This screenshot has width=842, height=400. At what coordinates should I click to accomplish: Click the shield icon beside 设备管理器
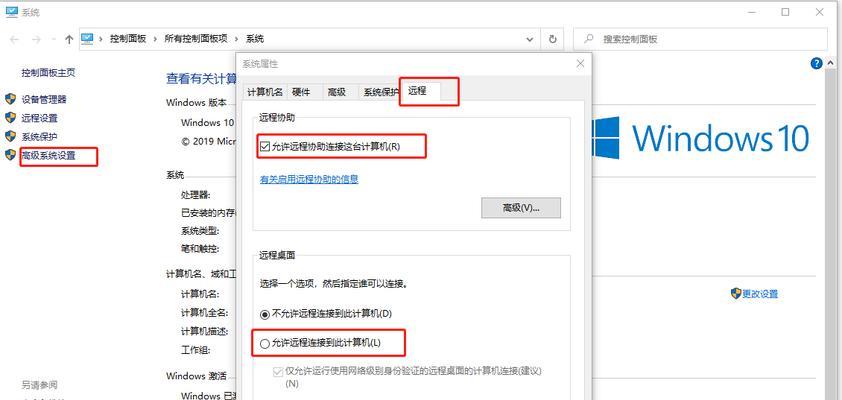tap(10, 99)
